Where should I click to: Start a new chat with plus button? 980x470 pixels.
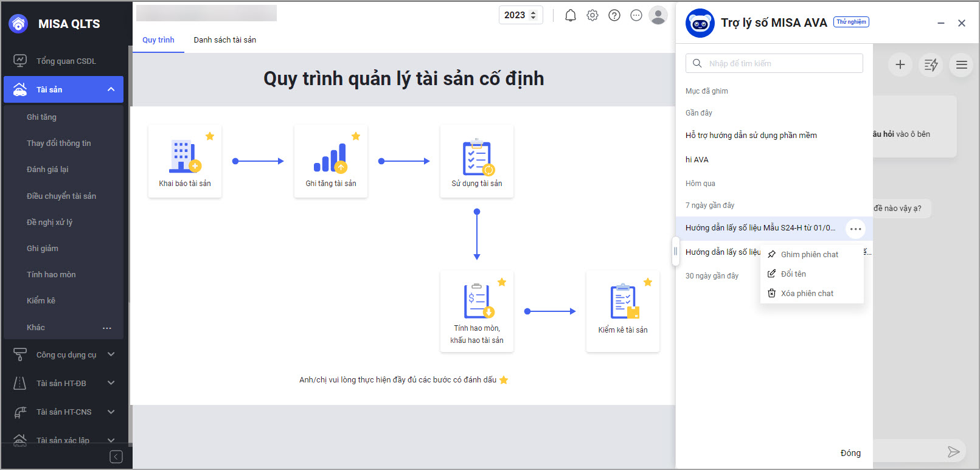coord(900,64)
